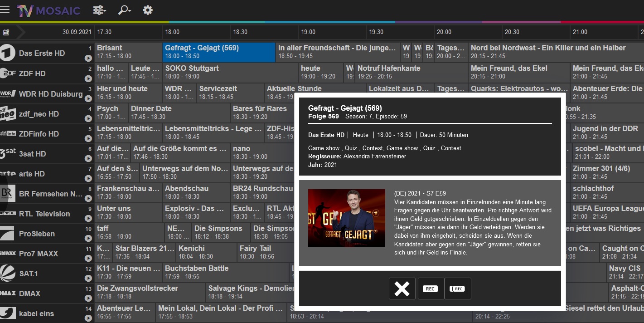Screen dimensions: 644x323
Task: Open the guide filter sliders icon
Action: pos(100,10)
